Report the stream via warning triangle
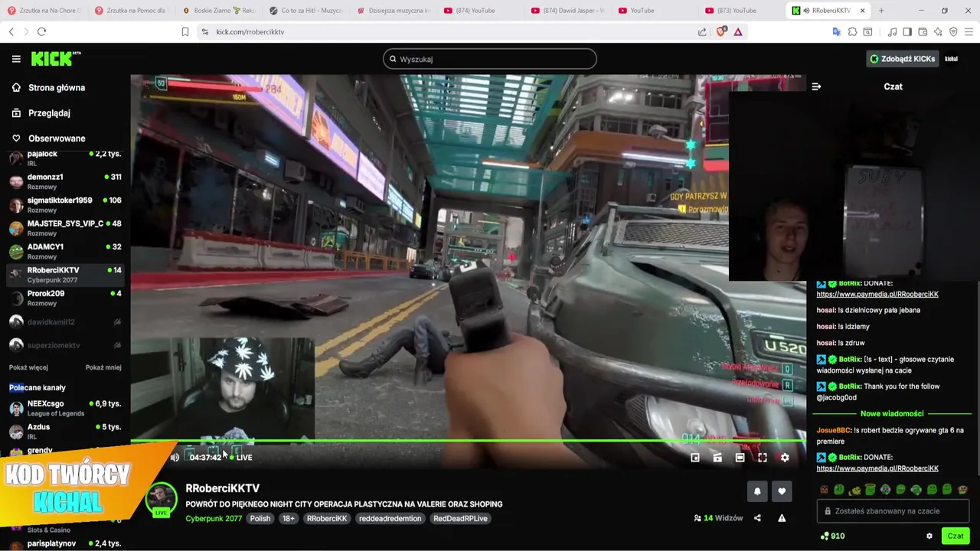Screen dimensions: 980x551 [x=782, y=518]
